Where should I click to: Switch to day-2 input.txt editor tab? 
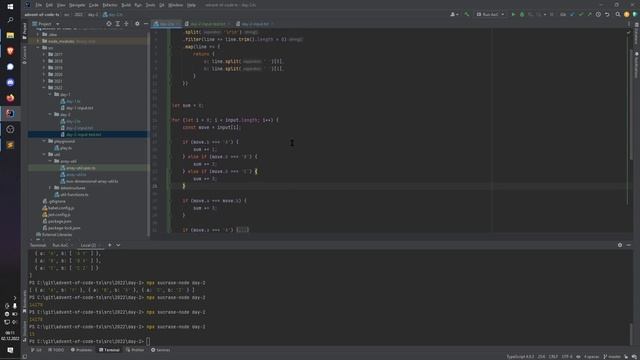[255, 24]
